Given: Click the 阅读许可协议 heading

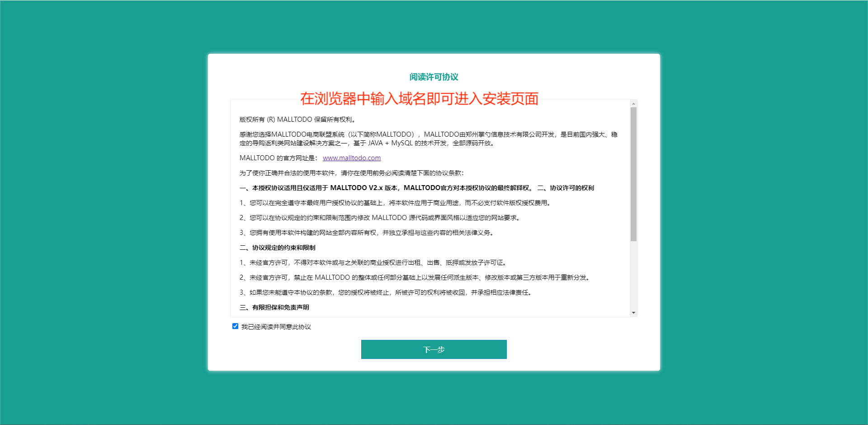Looking at the screenshot, I should pos(434,77).
